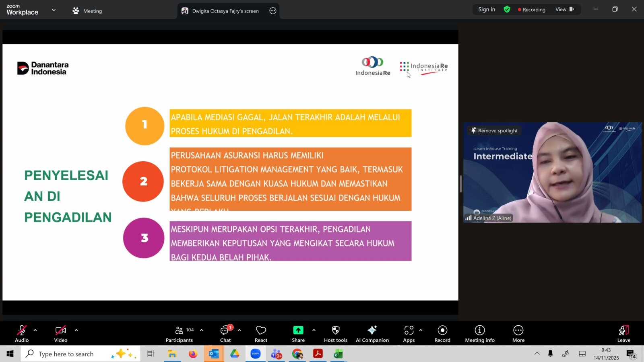Open the Zoom Workplace dropdown chevron
The height and width of the screenshot is (362, 644).
(54, 10)
